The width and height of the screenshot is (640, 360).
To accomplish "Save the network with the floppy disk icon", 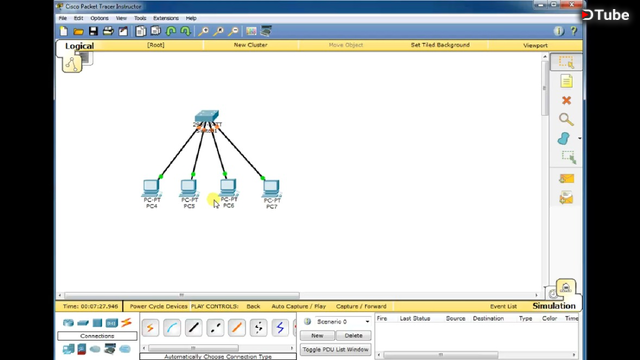I will [93, 31].
